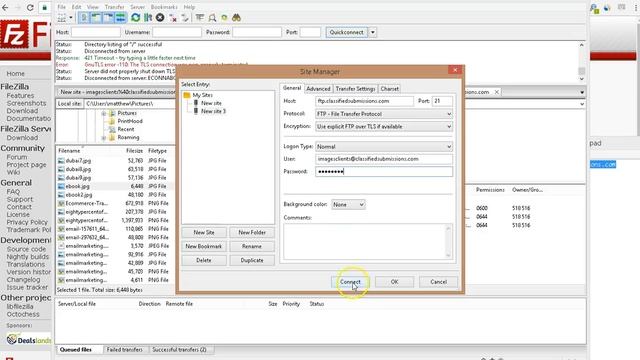Image resolution: width=640 pixels, height=360 pixels.
Task: Click the Host field in Site Manager
Action: 364,101
